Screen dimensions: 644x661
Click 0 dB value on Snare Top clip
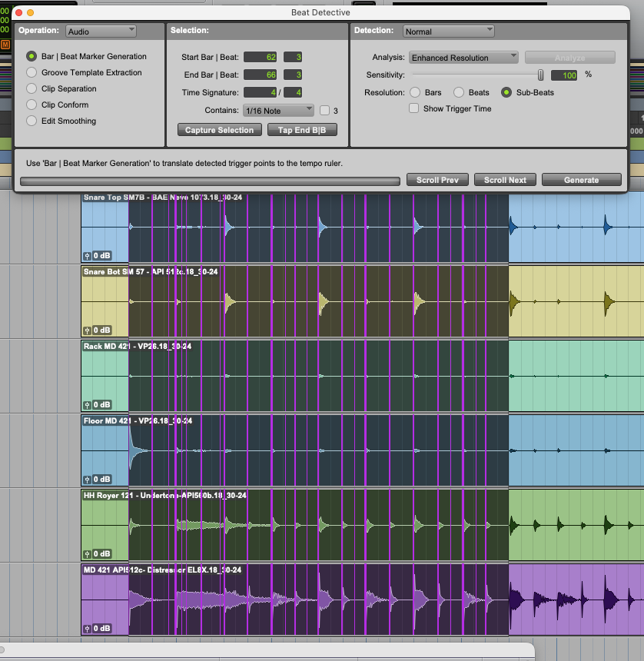pos(102,255)
